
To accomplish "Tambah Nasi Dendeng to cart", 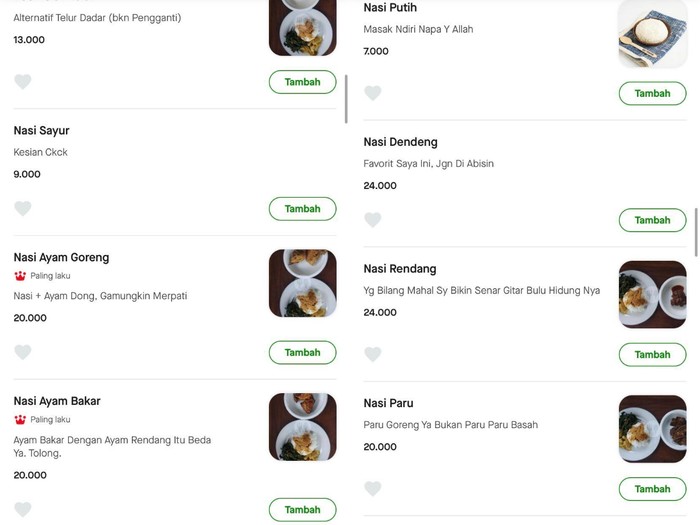I will point(652,220).
